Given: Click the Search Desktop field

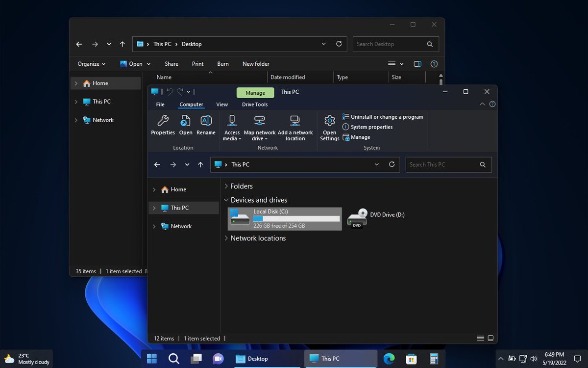Looking at the screenshot, I should 396,44.
